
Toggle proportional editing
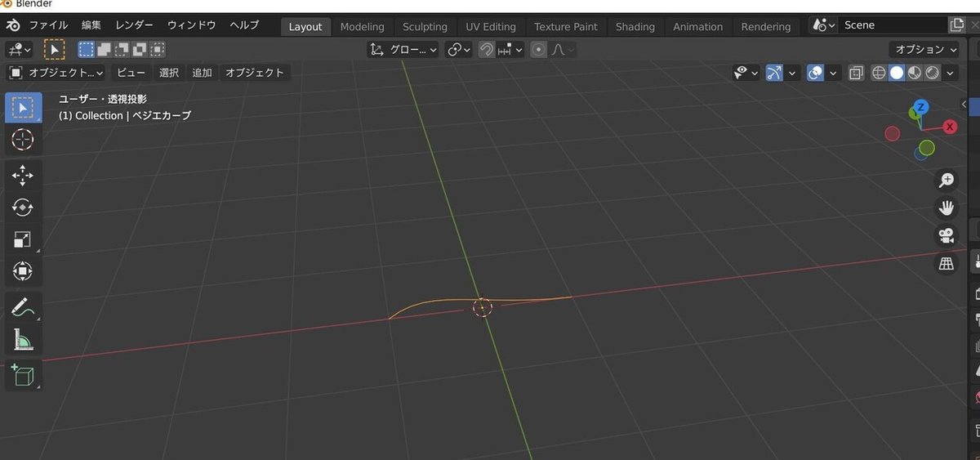pyautogui.click(x=538, y=50)
